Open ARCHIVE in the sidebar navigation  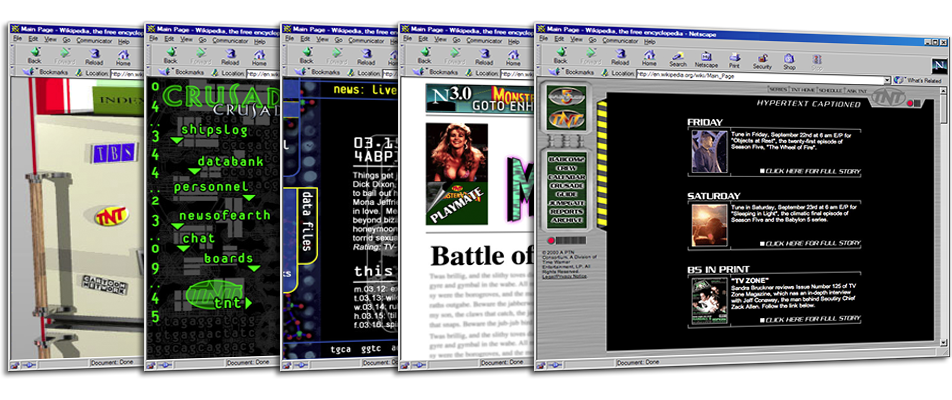pyautogui.click(x=566, y=220)
